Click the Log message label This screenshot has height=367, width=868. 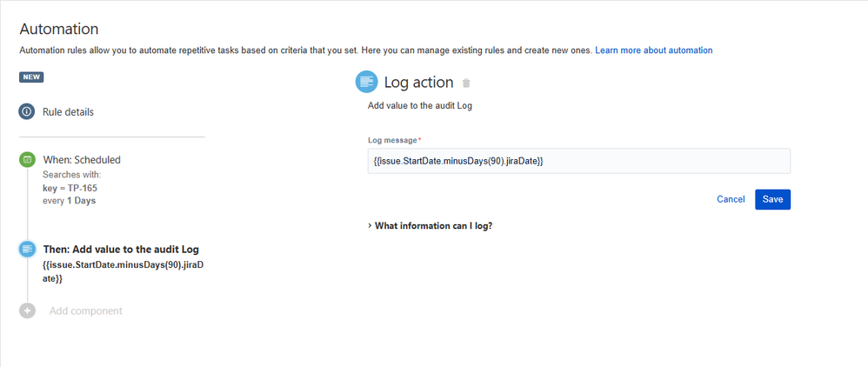click(x=392, y=140)
